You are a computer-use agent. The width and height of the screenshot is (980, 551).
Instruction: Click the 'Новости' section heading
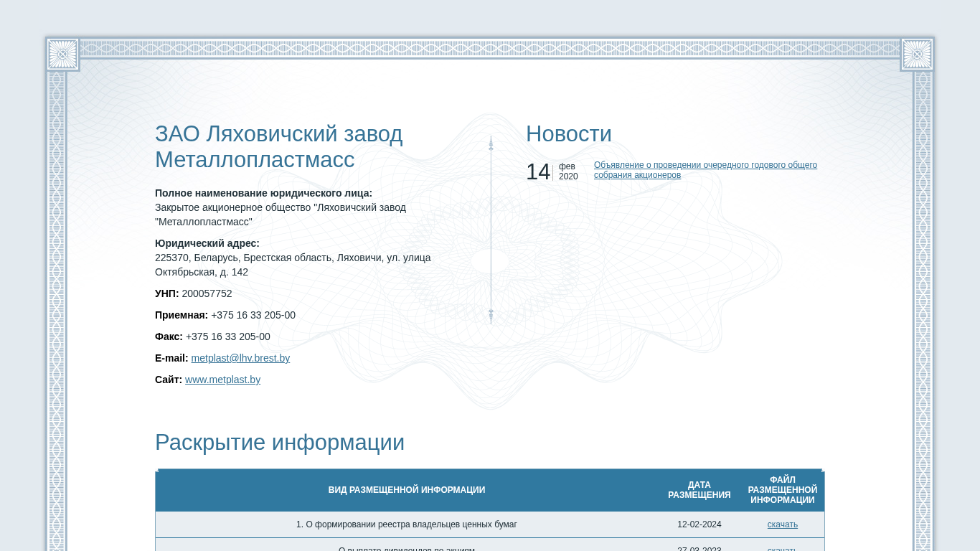click(568, 134)
